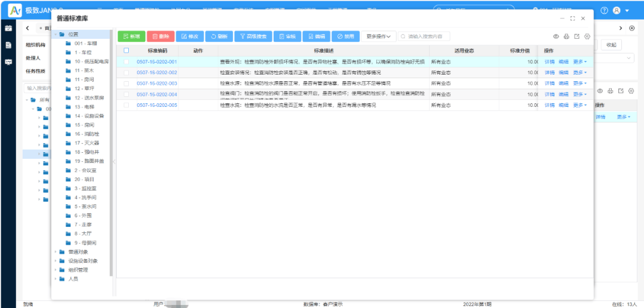Open the gear settings icon in dialog toolbar

(587, 36)
